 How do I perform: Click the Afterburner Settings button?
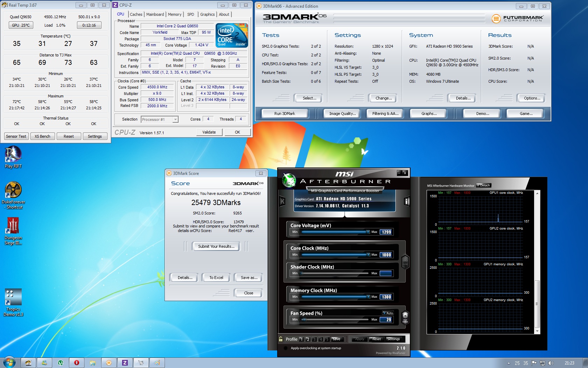(x=393, y=339)
